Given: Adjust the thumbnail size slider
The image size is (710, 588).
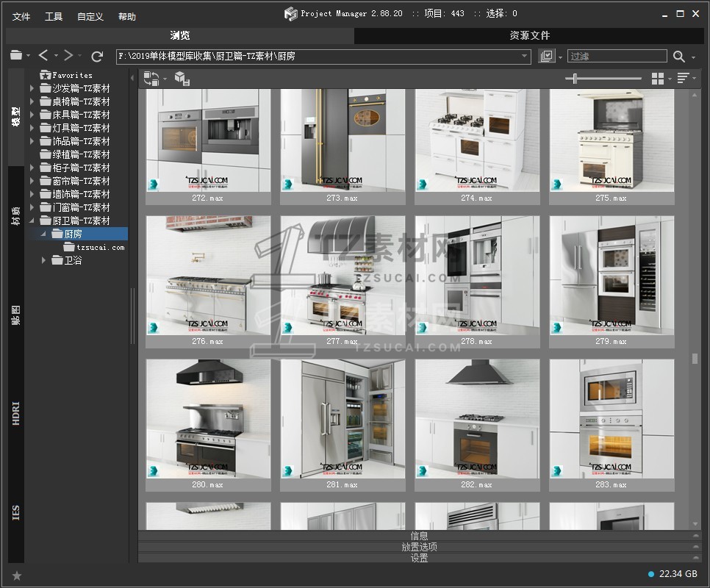Looking at the screenshot, I should [x=575, y=79].
